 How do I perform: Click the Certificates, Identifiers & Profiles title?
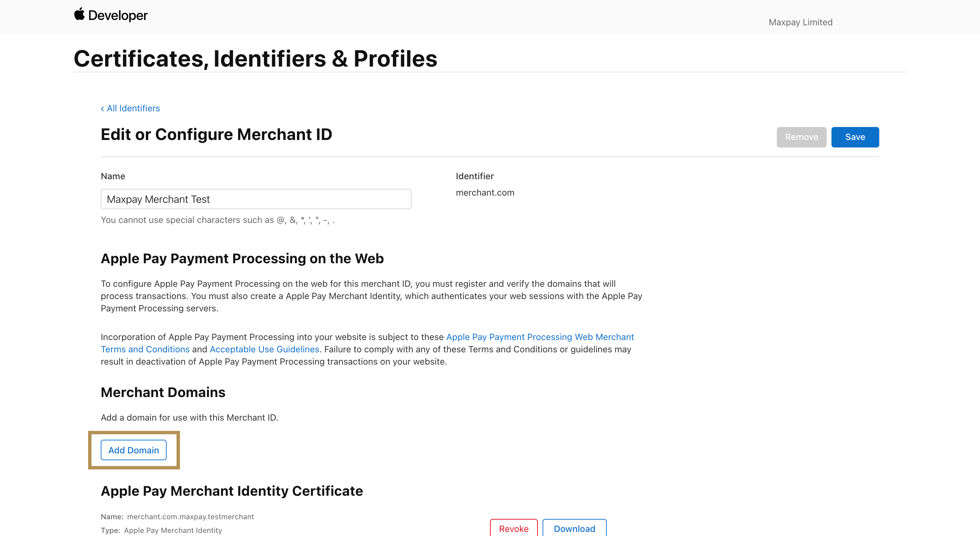255,59
